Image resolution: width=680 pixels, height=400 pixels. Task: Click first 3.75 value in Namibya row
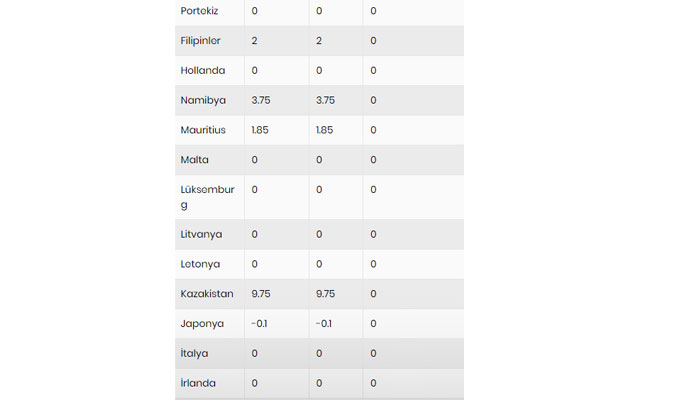pos(262,100)
